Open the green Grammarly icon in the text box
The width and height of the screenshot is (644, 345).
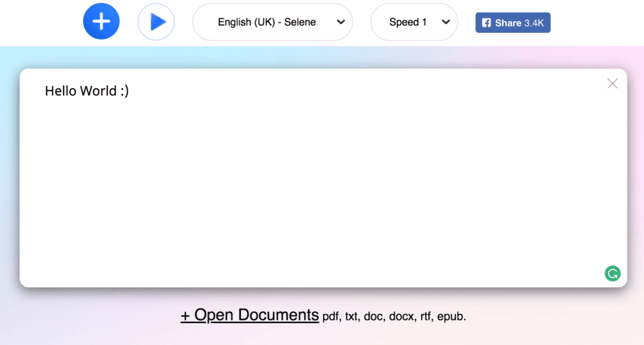coord(613,273)
